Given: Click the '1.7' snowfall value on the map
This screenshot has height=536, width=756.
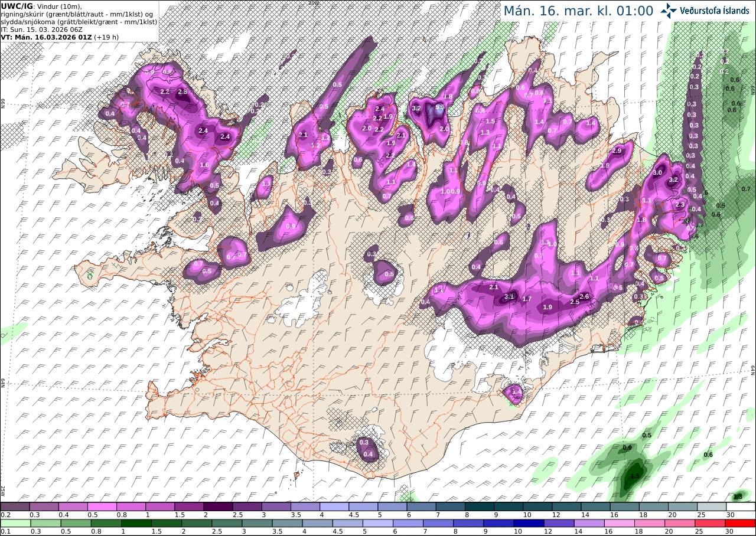Looking at the screenshot, I should pos(527,299).
